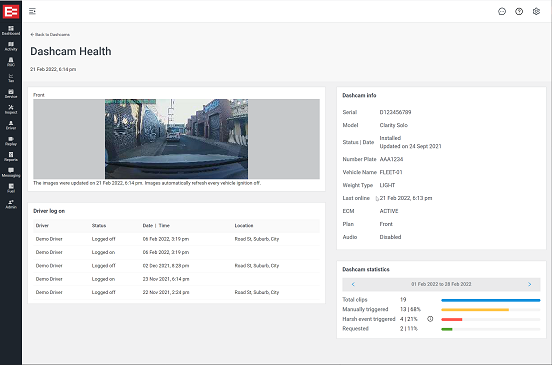This screenshot has width=552, height=366.
Task: Go to Service in the sidebar
Action: 11,94
